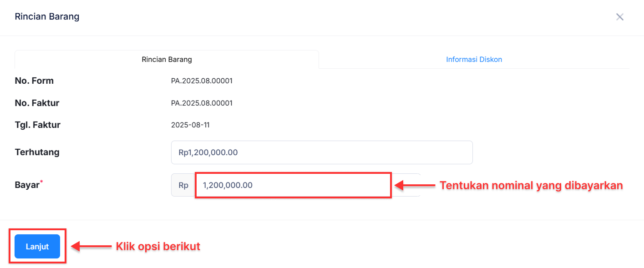The width and height of the screenshot is (644, 268).
Task: Click the Terhutang amount field
Action: tap(321, 152)
